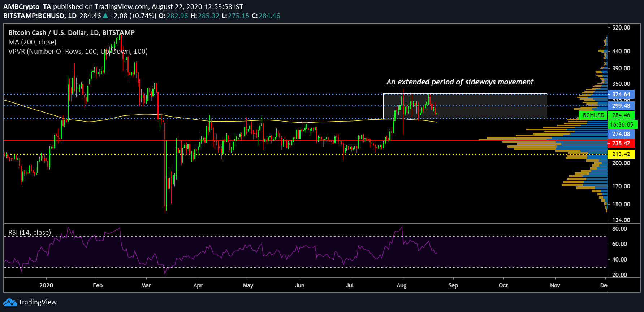Image resolution: width=644 pixels, height=312 pixels.
Task: Click the green BCHUSD ticker label
Action: 593,115
